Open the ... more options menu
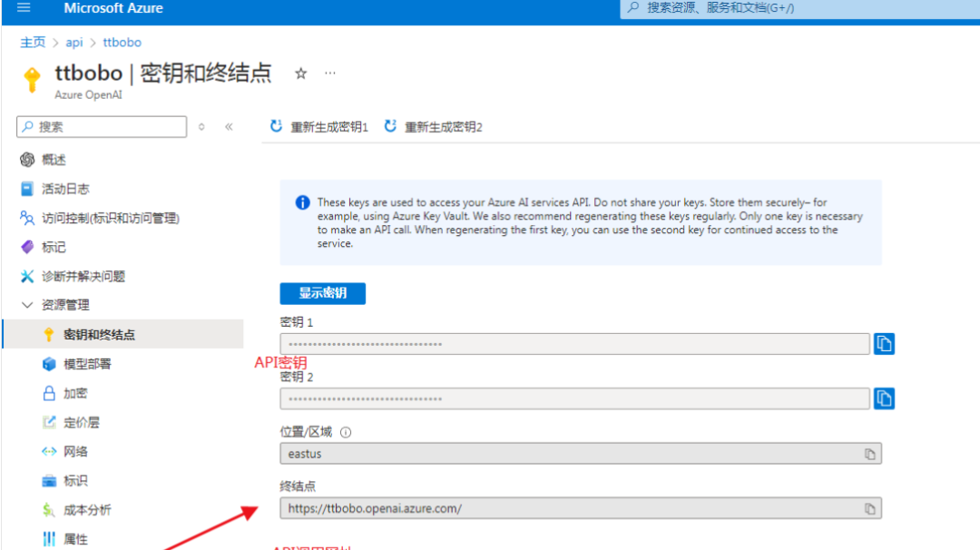The height and width of the screenshot is (550, 980). tap(330, 73)
